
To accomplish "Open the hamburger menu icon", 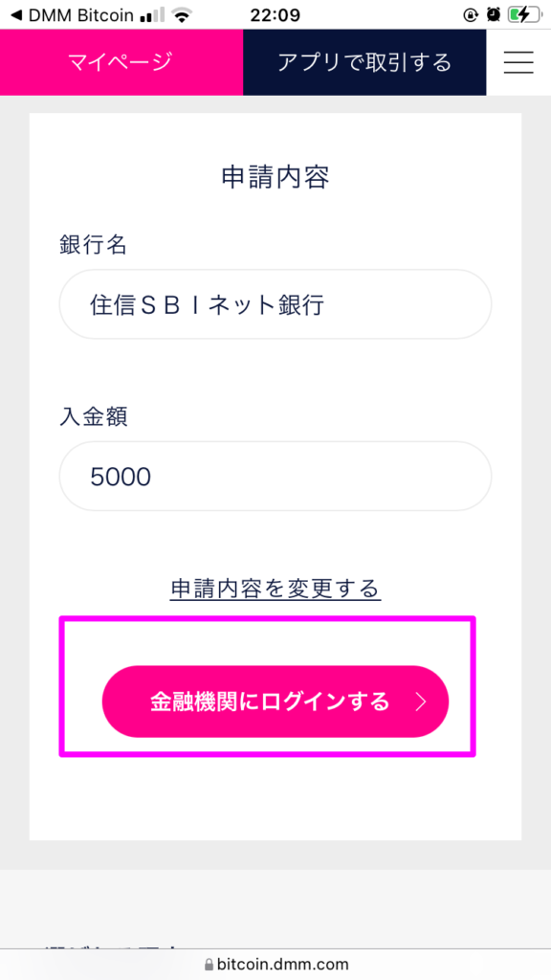I will point(518,62).
